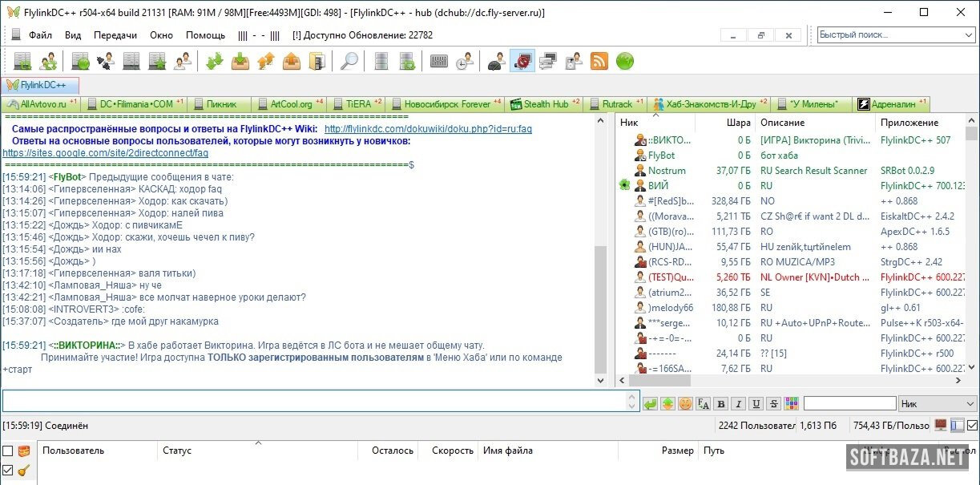Click the message box spinner arrows
Image resolution: width=980 pixels, height=485 pixels.
631,402
